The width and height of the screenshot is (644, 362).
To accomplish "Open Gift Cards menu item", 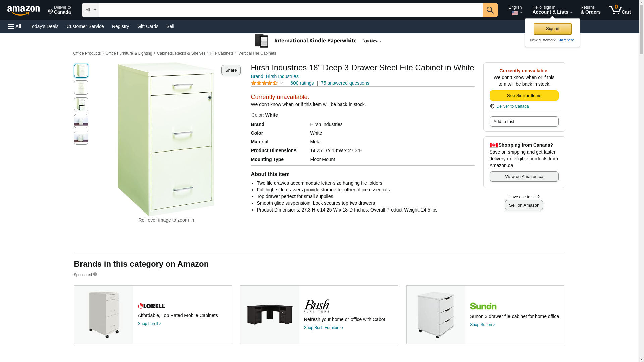I will pos(148,26).
